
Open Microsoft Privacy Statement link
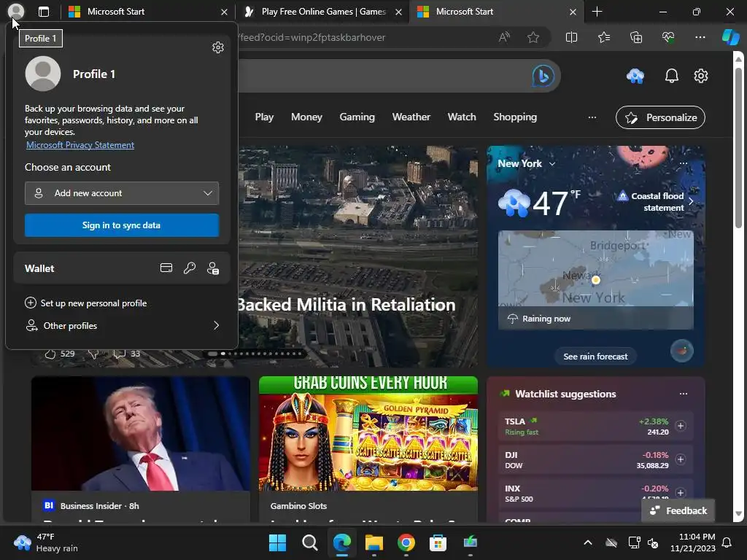pyautogui.click(x=80, y=145)
